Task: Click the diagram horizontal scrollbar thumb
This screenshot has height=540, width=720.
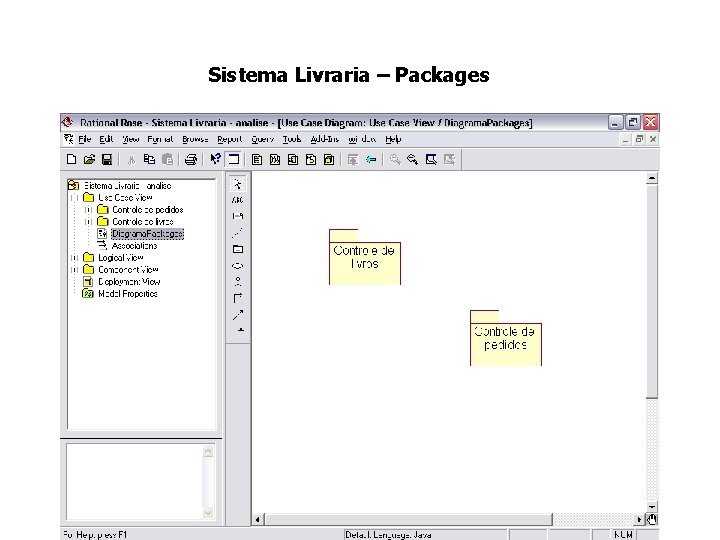Action: (x=408, y=519)
